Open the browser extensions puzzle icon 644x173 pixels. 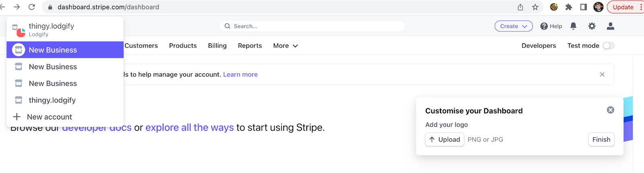[x=568, y=7]
